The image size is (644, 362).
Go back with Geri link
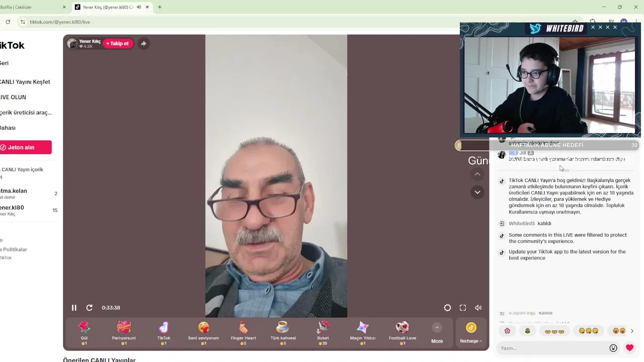(x=5, y=63)
